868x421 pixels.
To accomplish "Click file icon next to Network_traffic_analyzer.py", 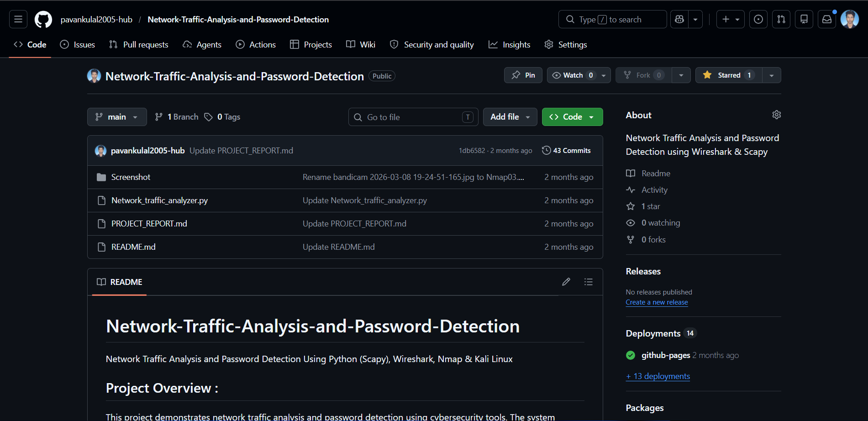I will pos(101,200).
